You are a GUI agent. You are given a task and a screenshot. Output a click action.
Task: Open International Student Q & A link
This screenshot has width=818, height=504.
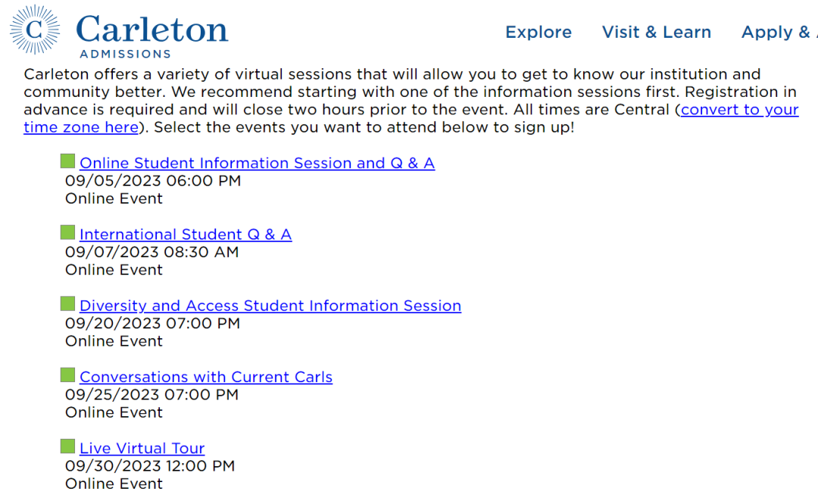[x=186, y=235]
